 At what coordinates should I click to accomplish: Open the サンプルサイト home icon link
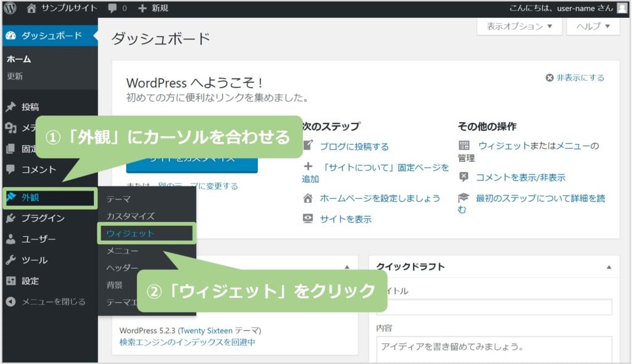coord(31,8)
